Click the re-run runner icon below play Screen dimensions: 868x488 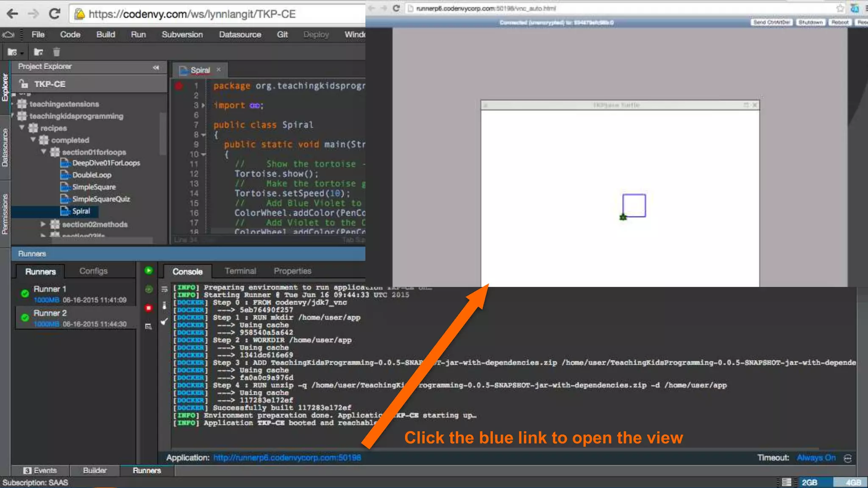coord(148,289)
